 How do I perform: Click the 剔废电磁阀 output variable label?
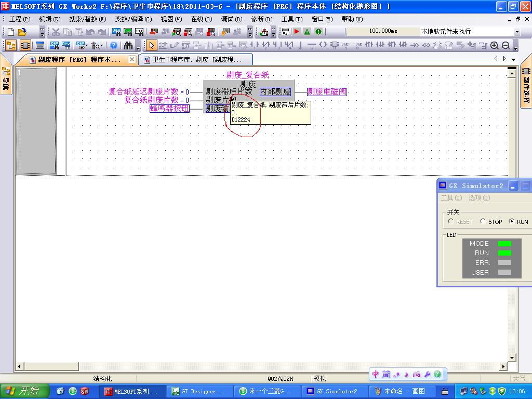tap(327, 92)
